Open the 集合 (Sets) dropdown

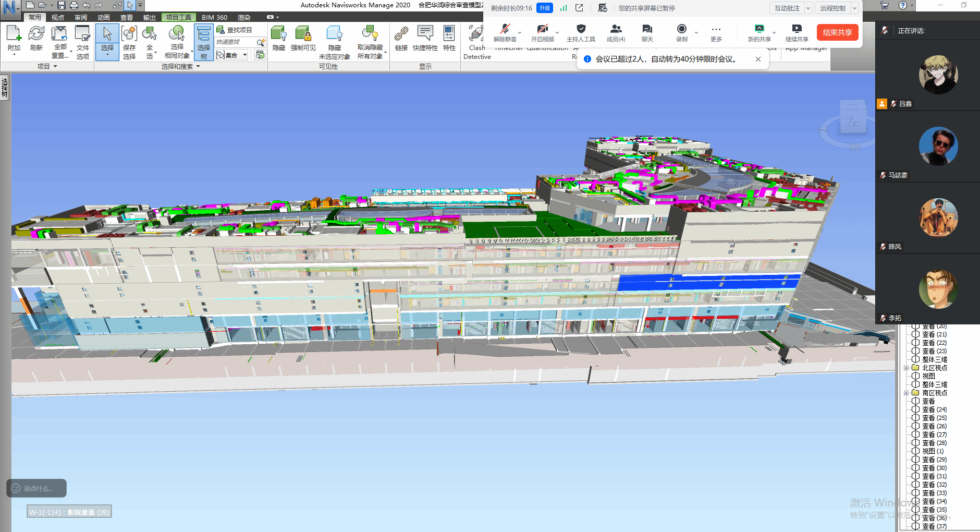pyautogui.click(x=244, y=55)
